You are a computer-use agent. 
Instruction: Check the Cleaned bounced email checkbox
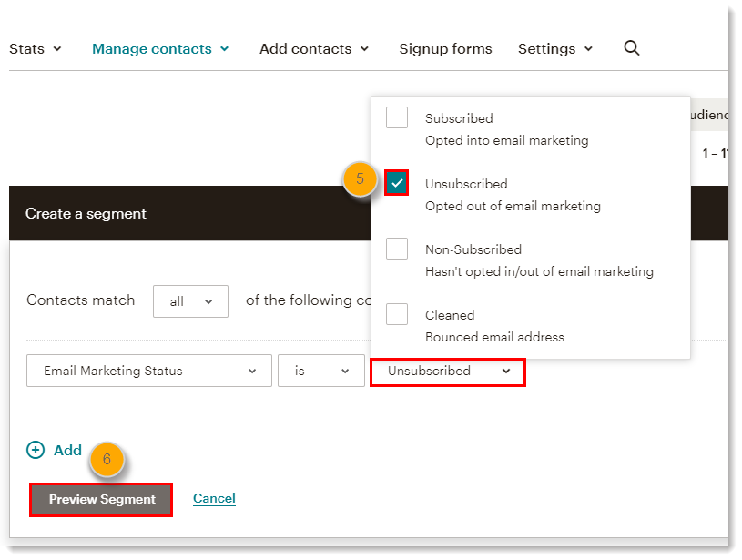pyautogui.click(x=396, y=313)
